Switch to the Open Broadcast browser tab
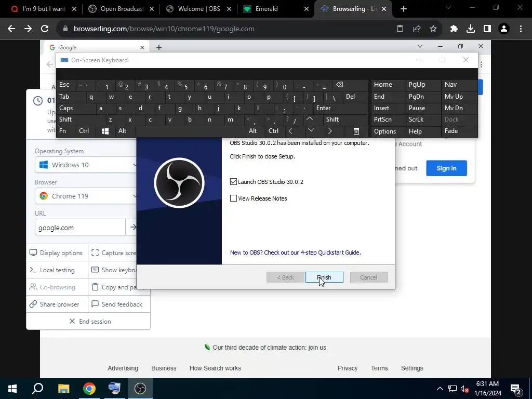532x399 pixels. point(121,9)
